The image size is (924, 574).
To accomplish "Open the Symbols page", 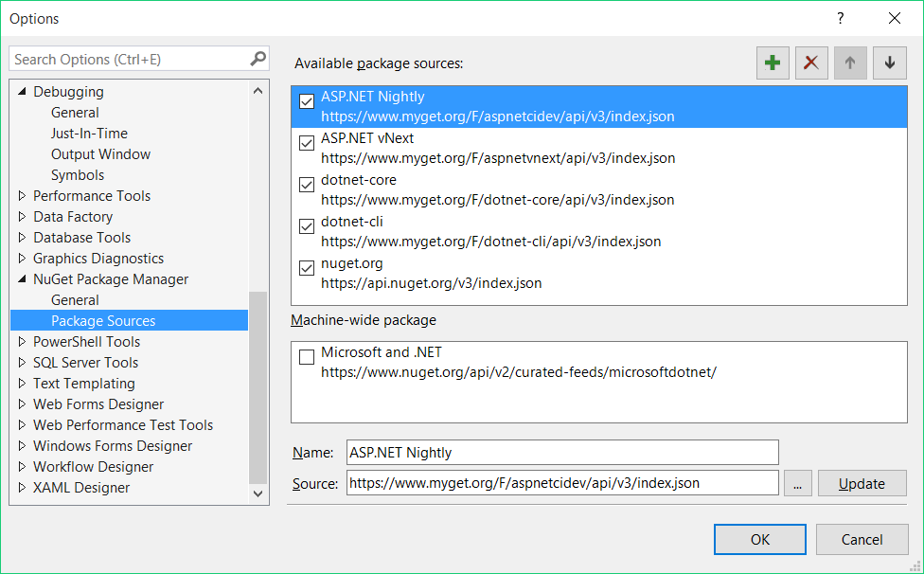I will click(x=78, y=175).
